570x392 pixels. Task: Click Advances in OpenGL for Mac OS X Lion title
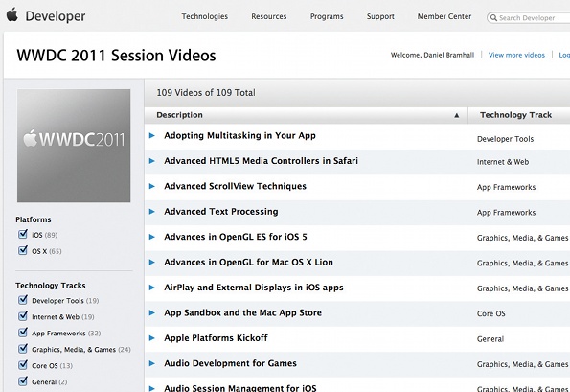[x=249, y=263]
